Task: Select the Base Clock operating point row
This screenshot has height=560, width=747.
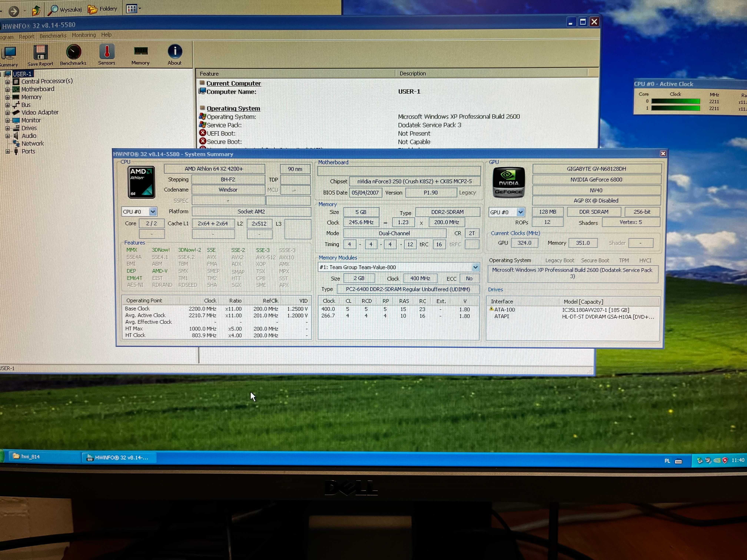Action: tap(216, 309)
